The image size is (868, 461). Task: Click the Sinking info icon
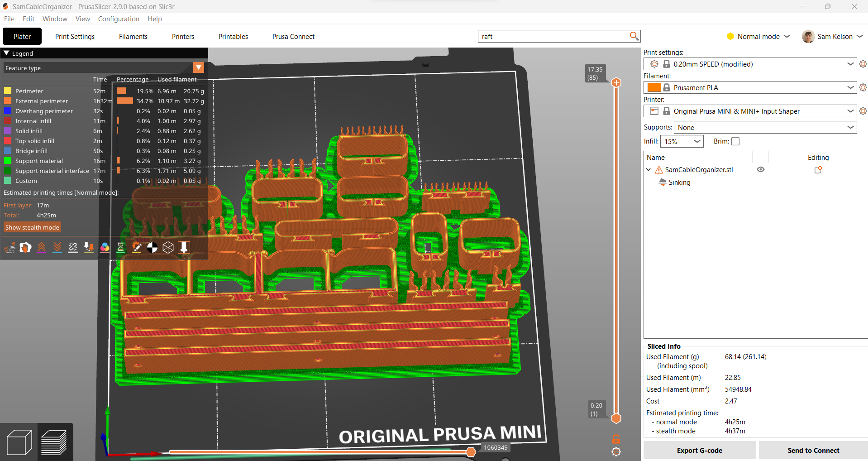click(663, 182)
